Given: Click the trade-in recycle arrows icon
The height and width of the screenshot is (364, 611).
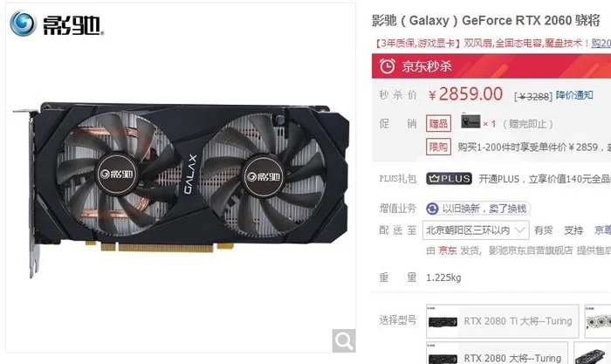Looking at the screenshot, I should (x=432, y=209).
